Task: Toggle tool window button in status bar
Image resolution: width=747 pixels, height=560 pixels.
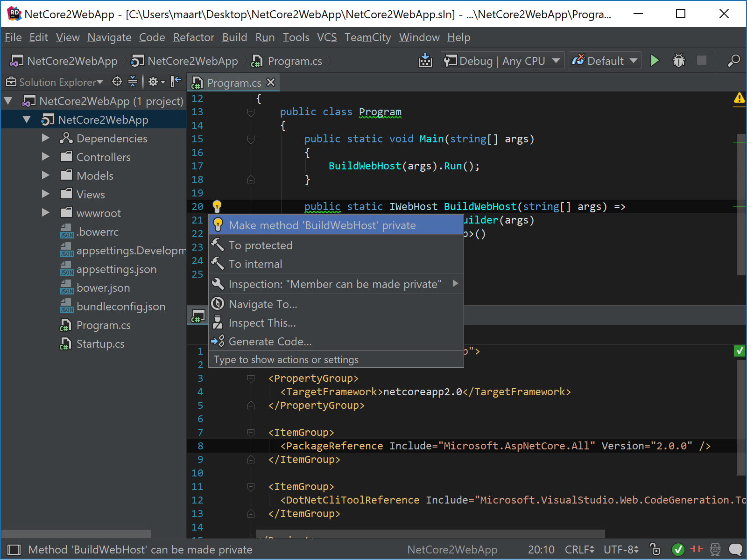Action: [14, 550]
